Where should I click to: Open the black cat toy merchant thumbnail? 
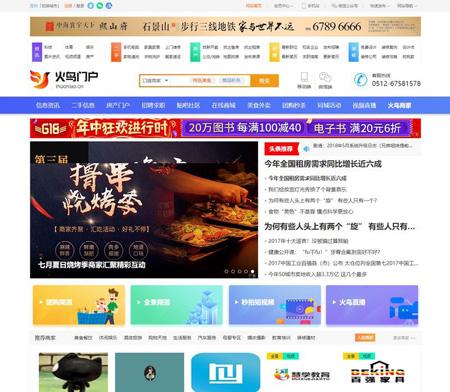pyautogui.click(x=73, y=372)
